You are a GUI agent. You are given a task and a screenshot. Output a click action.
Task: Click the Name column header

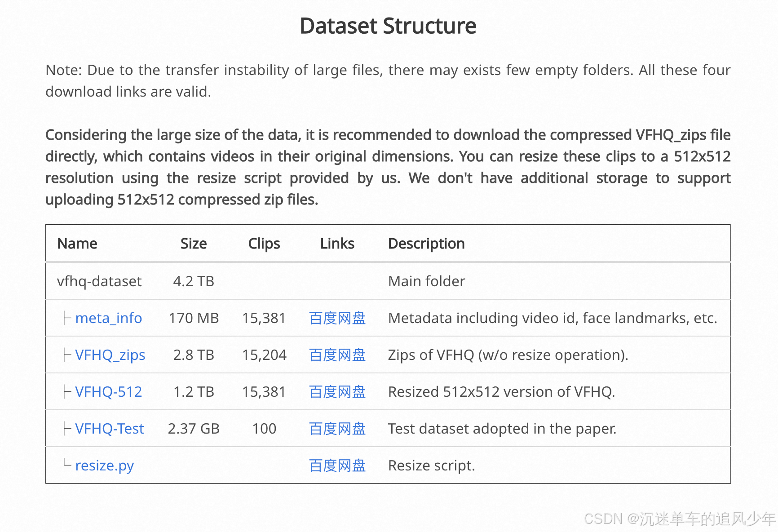pos(77,244)
